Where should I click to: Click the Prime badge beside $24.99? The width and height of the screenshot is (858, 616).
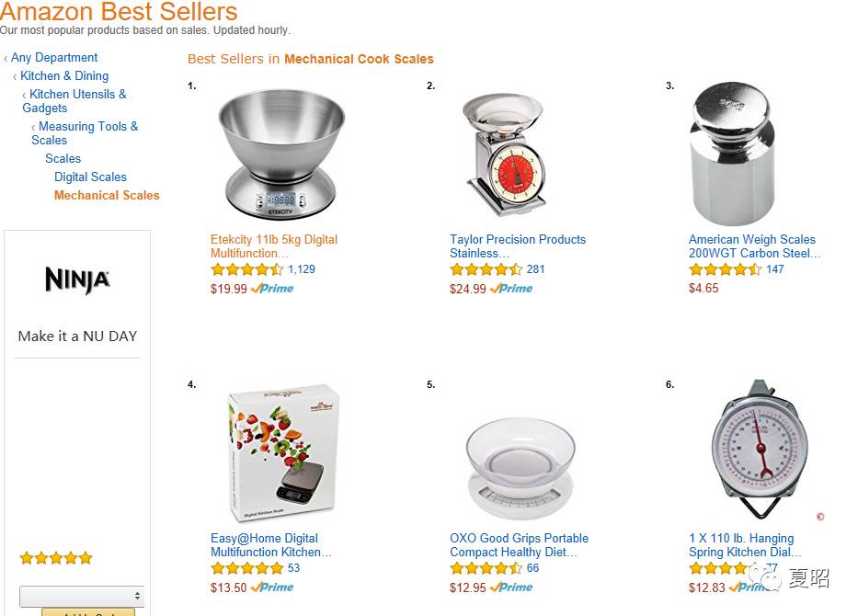511,289
